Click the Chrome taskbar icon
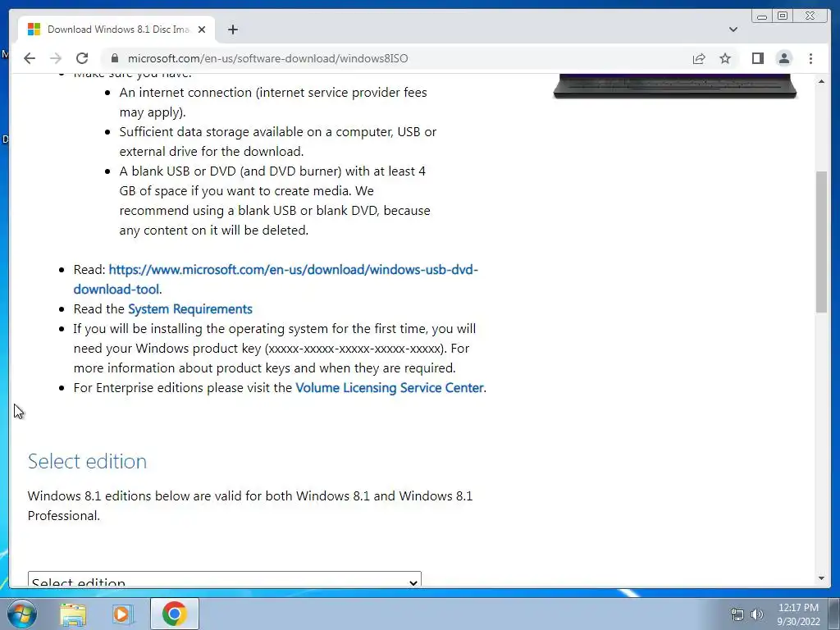 click(x=174, y=614)
